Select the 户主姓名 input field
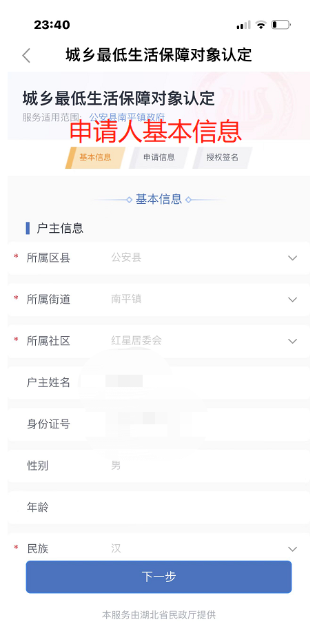The width and height of the screenshot is (326, 644). click(159, 383)
